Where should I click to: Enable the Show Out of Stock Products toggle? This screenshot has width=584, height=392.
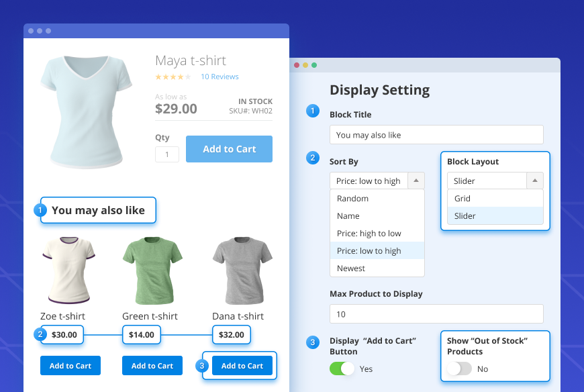tap(459, 370)
